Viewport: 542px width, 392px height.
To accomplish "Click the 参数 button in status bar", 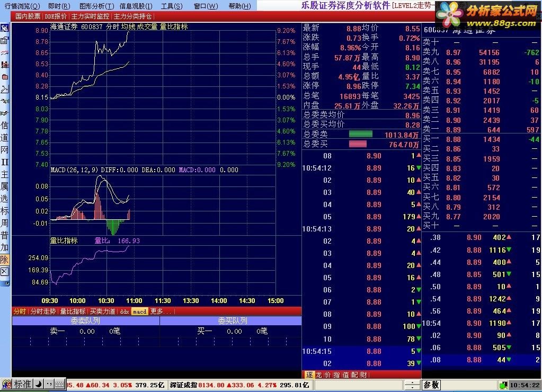I will (x=431, y=385).
